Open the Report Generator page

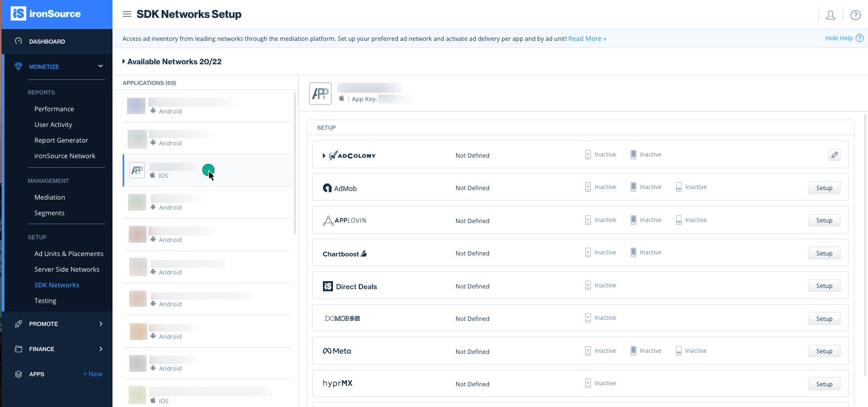61,140
